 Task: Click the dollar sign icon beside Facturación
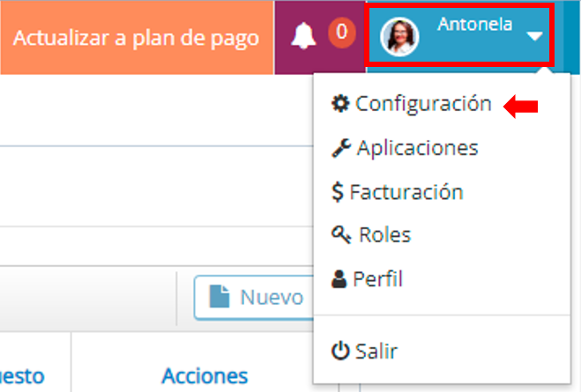(338, 192)
